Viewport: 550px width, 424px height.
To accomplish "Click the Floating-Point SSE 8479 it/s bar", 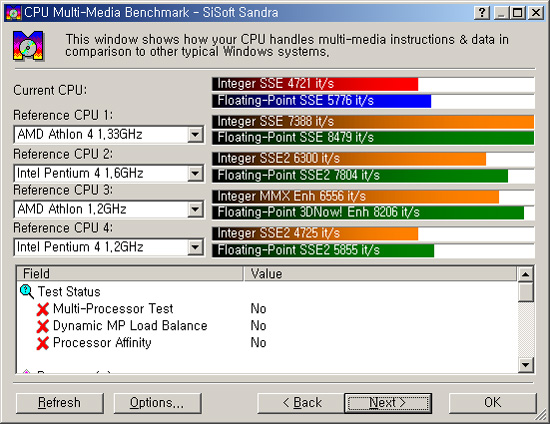I will pyautogui.click(x=373, y=138).
